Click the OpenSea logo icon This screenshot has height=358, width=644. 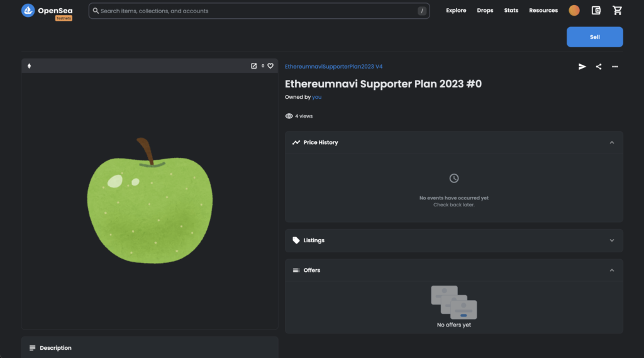coord(28,10)
